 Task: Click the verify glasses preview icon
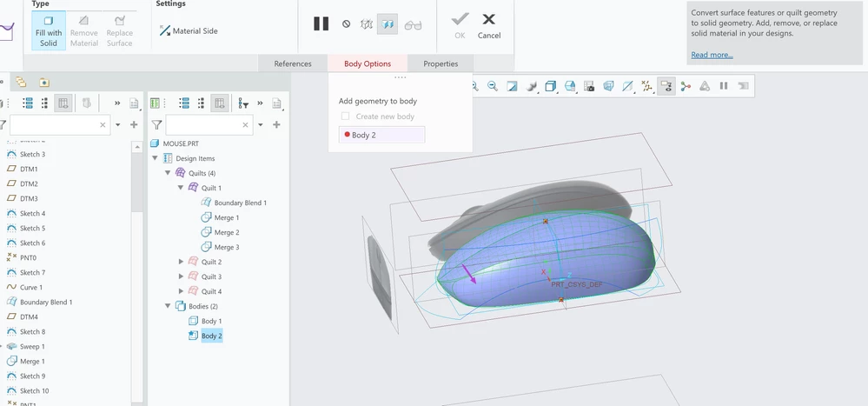click(413, 25)
